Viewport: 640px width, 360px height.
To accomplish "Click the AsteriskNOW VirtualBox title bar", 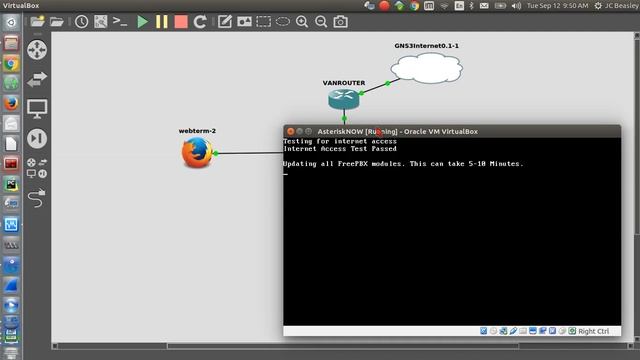I will (x=452, y=131).
